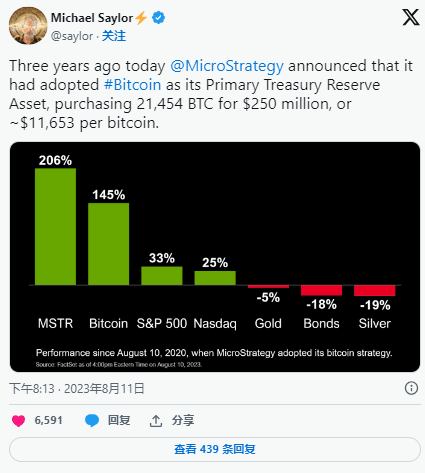Click the @saylor handle
The width and height of the screenshot is (425, 473).
tap(72, 36)
